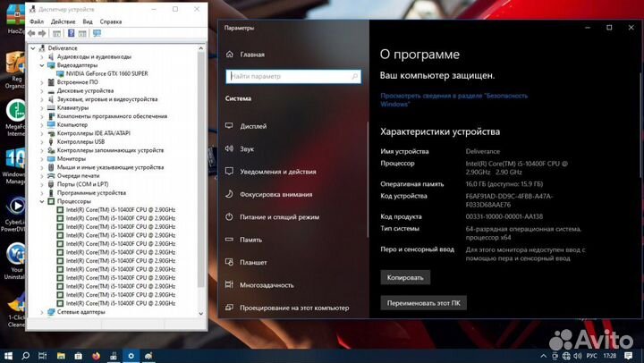Open File Explorer from the taskbar

(61, 356)
